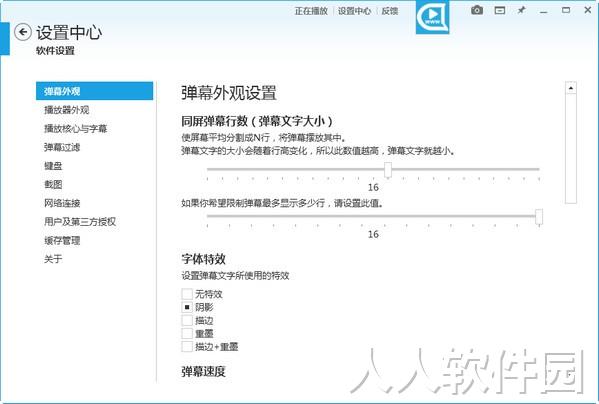
Task: Click the back arrow next to 设置中心
Action: (23, 32)
